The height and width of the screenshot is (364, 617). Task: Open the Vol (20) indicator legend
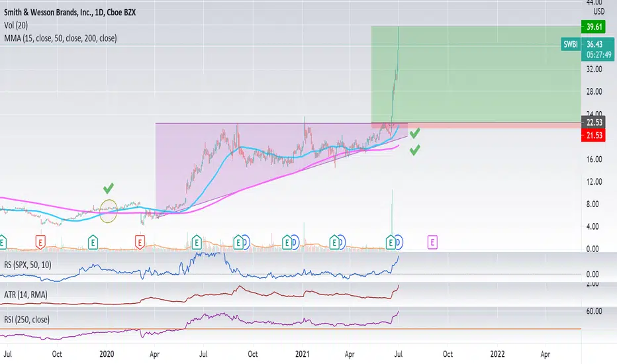pos(16,25)
